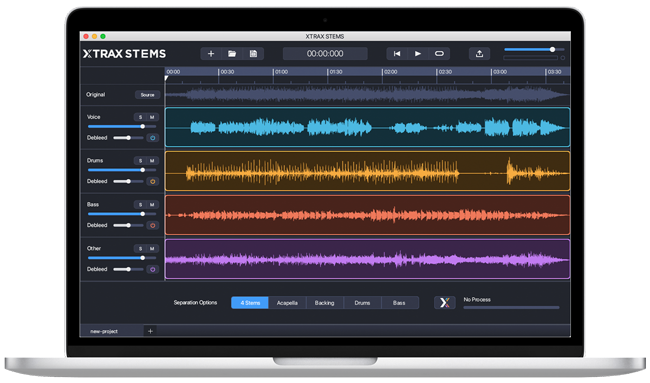Solo the Voice track

pyautogui.click(x=140, y=117)
